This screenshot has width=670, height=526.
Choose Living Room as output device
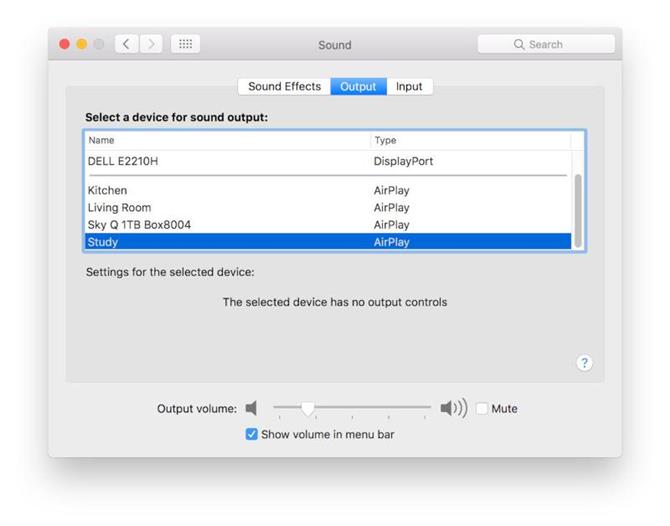328,208
